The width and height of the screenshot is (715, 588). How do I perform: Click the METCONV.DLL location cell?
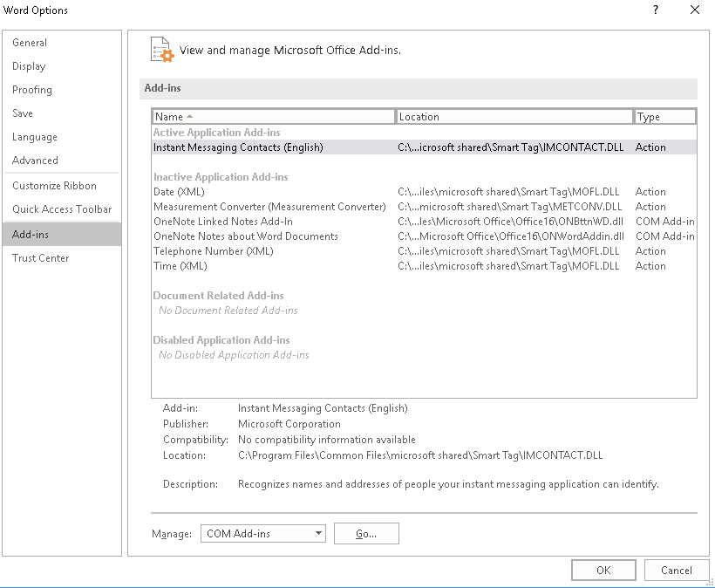(510, 207)
